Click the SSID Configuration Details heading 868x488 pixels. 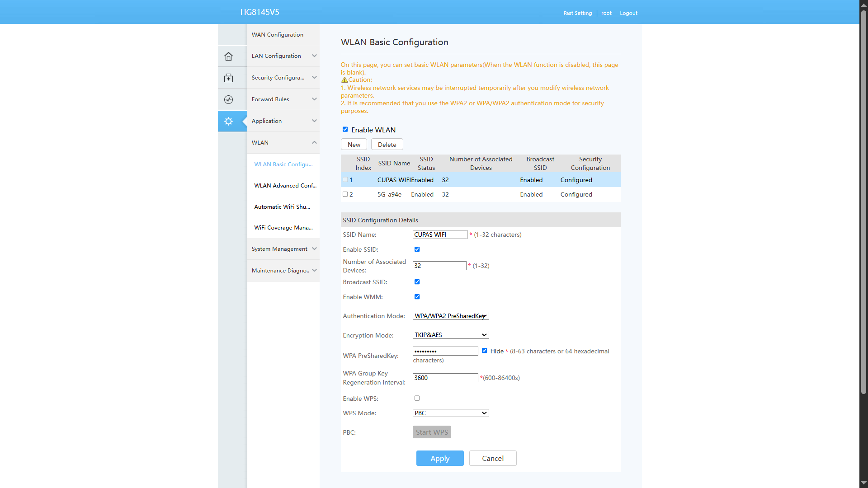click(380, 220)
